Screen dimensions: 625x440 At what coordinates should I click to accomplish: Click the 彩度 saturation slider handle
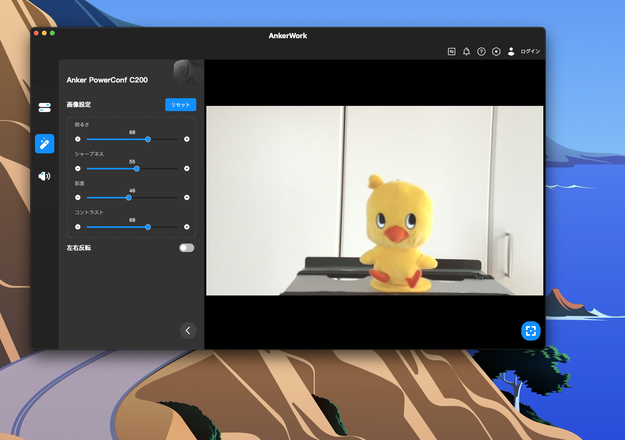pyautogui.click(x=129, y=198)
